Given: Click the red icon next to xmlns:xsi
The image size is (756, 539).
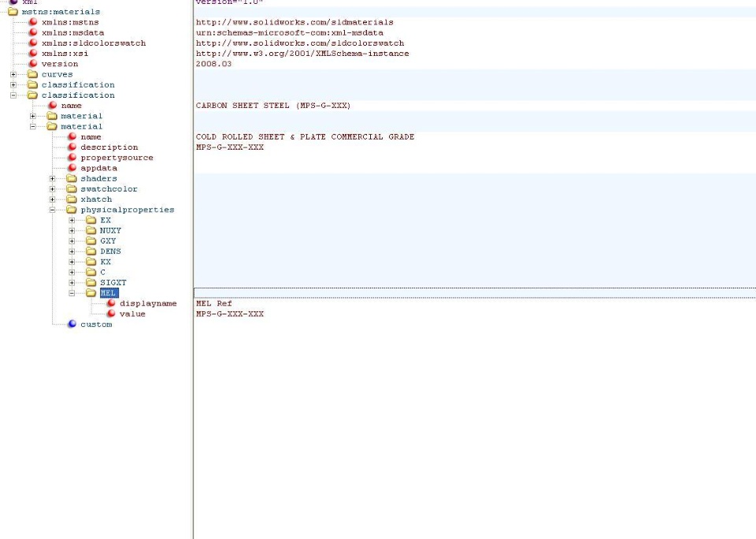Looking at the screenshot, I should (33, 53).
